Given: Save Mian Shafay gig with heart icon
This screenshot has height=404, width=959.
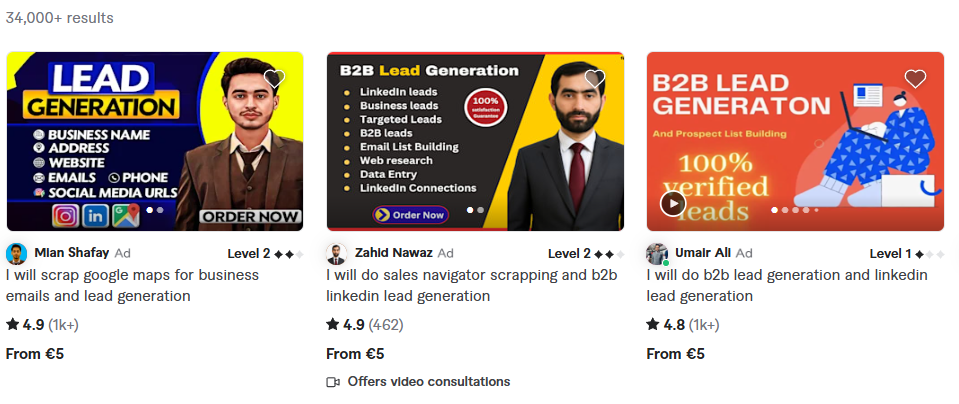Looking at the screenshot, I should coord(275,79).
